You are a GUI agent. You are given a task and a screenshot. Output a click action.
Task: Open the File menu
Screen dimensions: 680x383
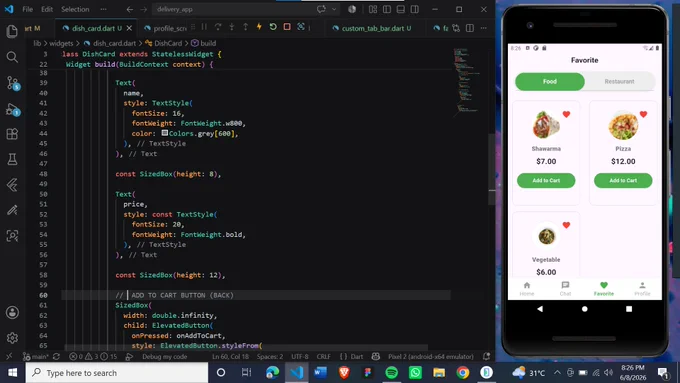27,9
